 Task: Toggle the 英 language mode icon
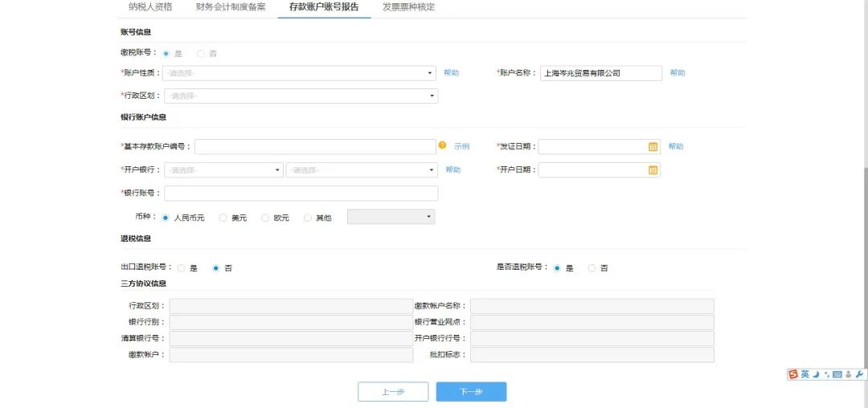click(x=805, y=374)
